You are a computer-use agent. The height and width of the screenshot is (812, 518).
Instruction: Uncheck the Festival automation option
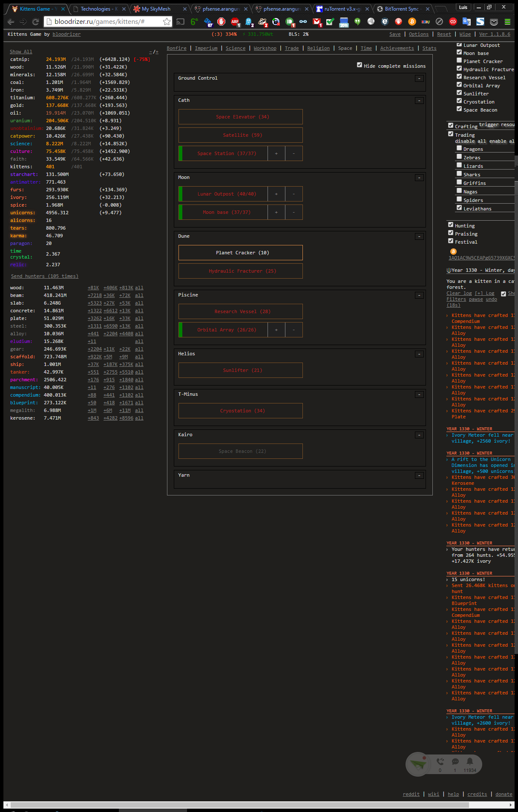tap(451, 241)
